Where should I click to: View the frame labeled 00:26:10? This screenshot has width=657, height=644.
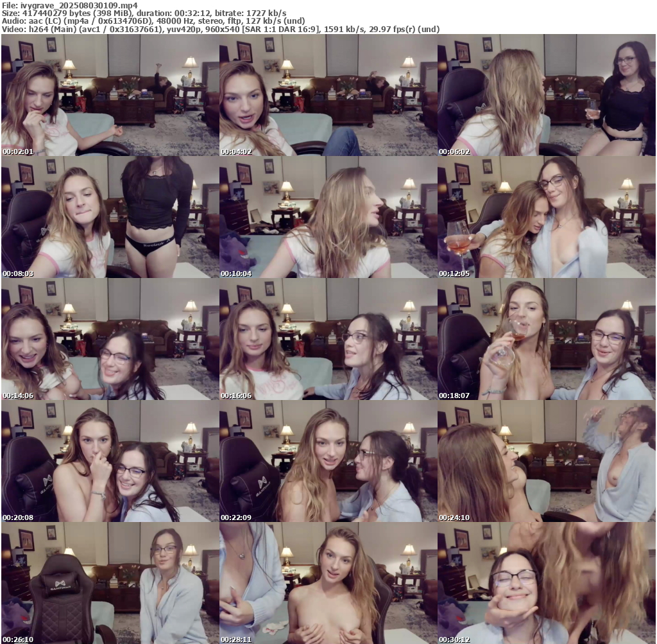pyautogui.click(x=110, y=583)
